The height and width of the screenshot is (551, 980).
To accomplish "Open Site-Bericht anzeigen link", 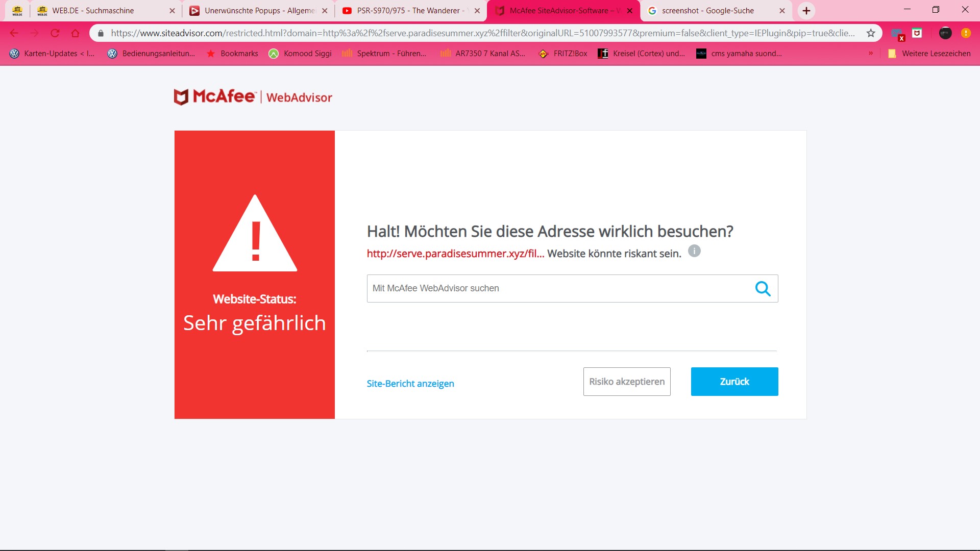I will tap(410, 384).
